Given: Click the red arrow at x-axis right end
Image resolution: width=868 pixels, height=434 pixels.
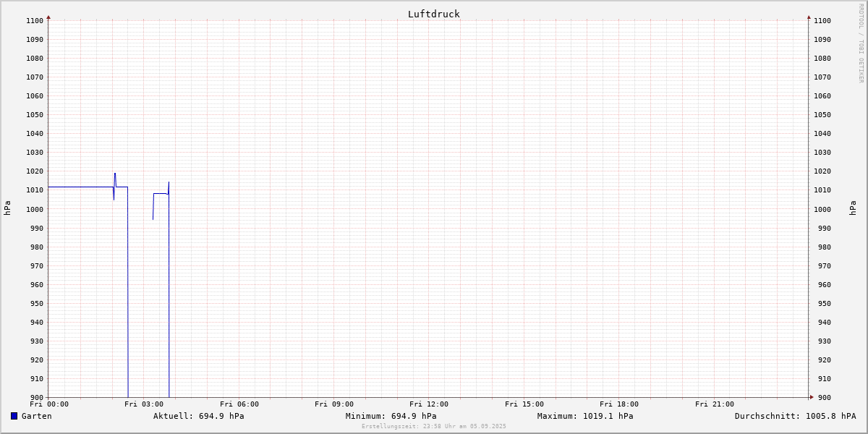Looking at the screenshot, I should click(x=811, y=397).
